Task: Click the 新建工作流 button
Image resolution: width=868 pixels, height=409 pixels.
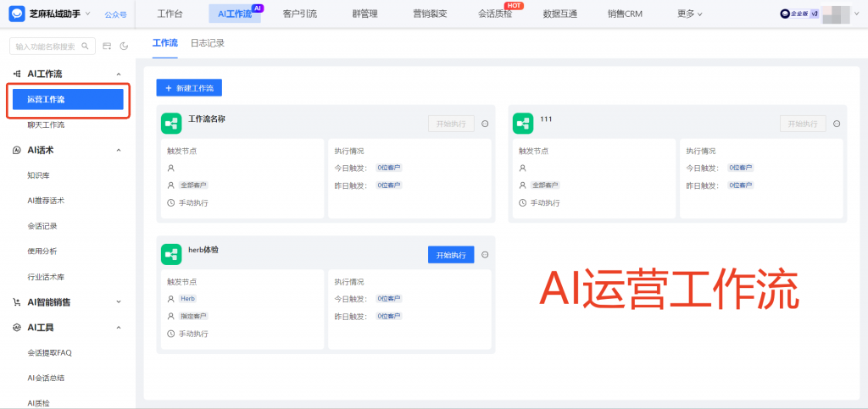Action: (x=189, y=88)
